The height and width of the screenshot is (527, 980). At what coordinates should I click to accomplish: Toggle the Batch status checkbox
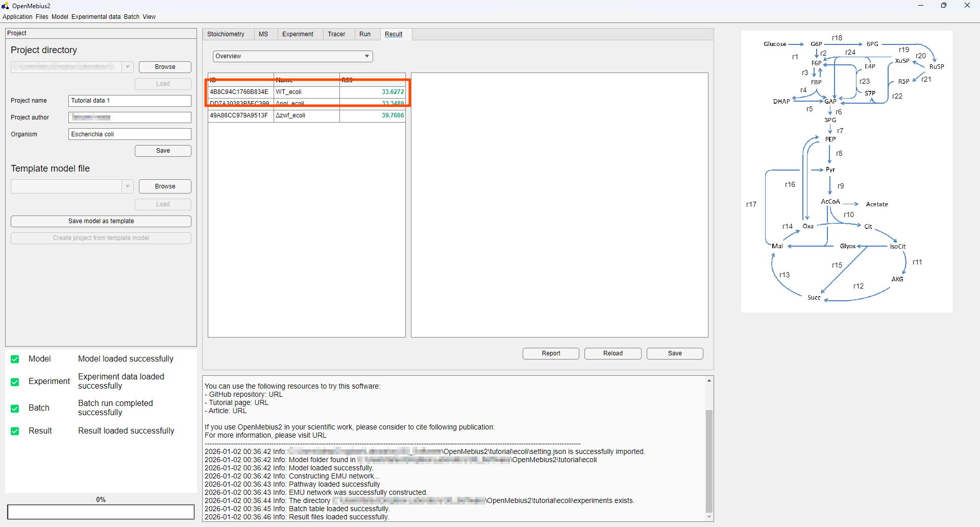(x=15, y=408)
